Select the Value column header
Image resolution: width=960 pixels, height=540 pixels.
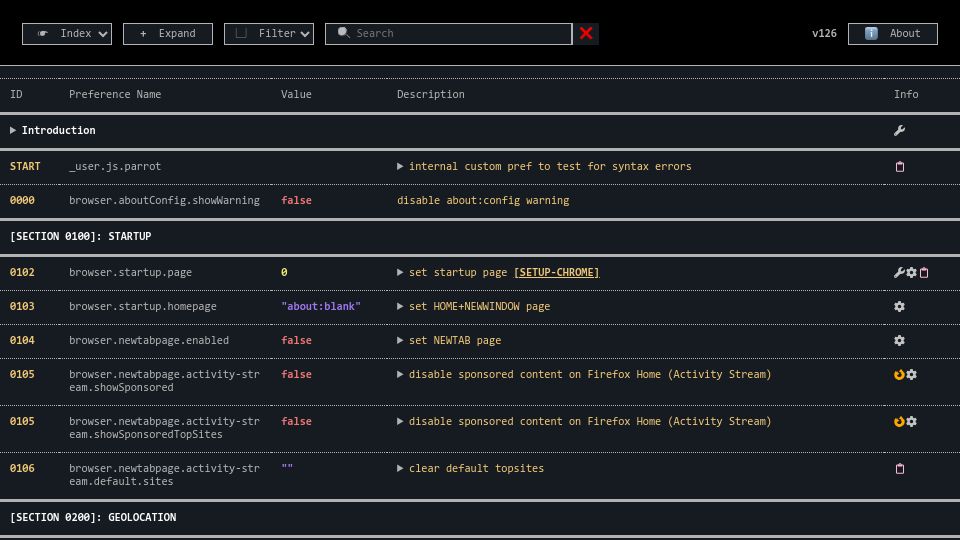(x=296, y=94)
